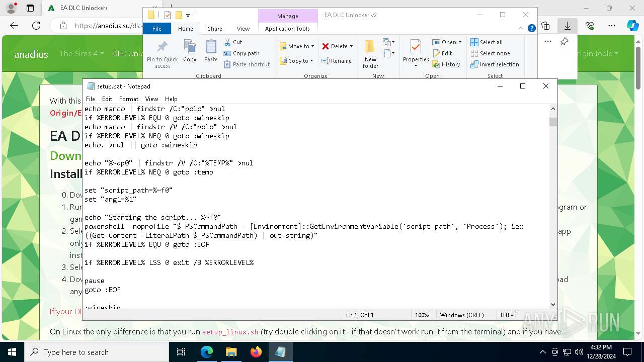Open the Move to dropdown
Viewport: 644px width, 362px height.
[297, 46]
